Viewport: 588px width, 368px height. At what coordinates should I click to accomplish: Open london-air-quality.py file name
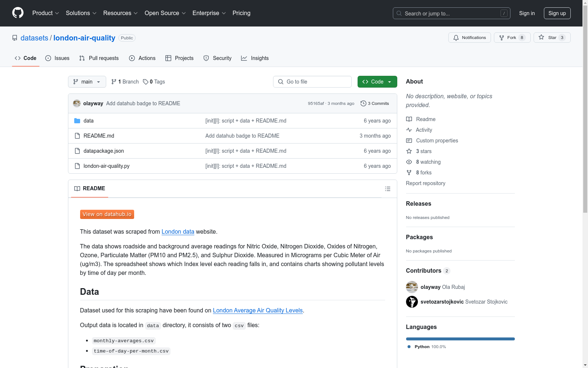pos(107,166)
